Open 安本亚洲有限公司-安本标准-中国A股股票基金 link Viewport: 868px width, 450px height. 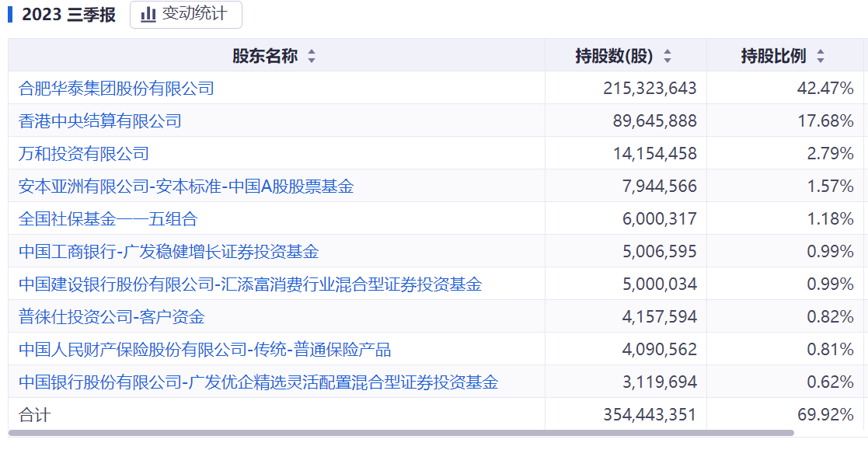[x=186, y=187]
